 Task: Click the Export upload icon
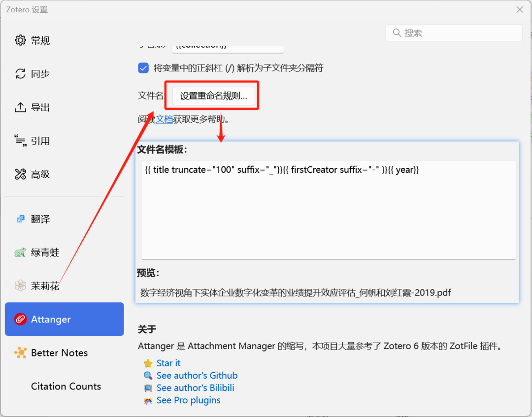(20, 107)
